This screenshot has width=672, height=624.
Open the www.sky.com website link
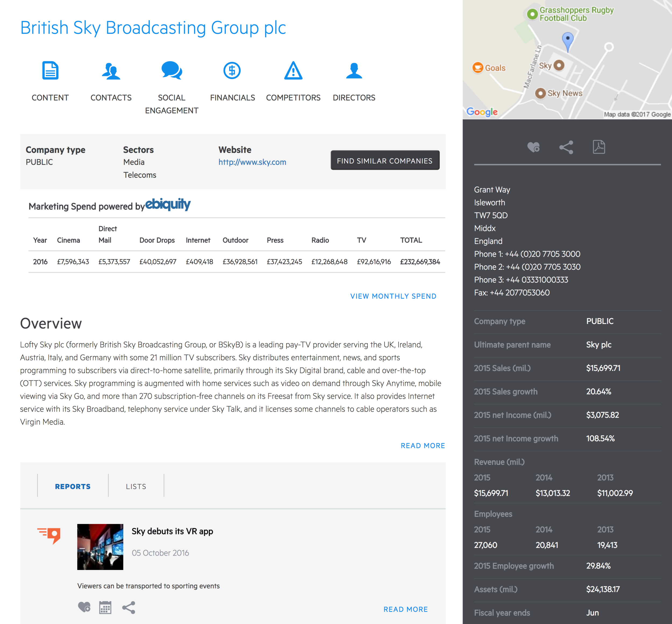[252, 162]
